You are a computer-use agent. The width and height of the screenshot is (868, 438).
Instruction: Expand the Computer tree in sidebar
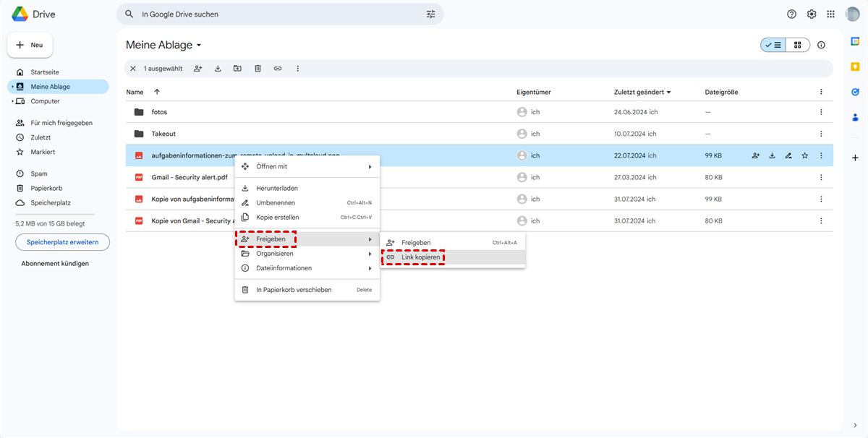pyautogui.click(x=12, y=101)
